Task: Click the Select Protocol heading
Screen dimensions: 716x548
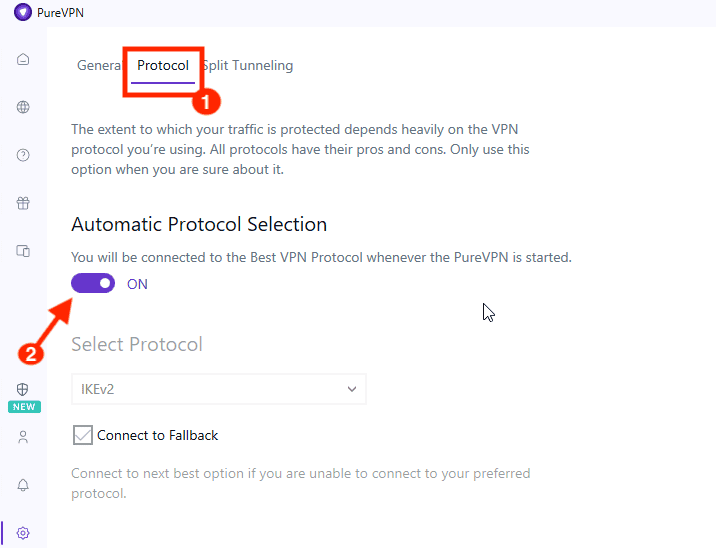Action: (137, 344)
